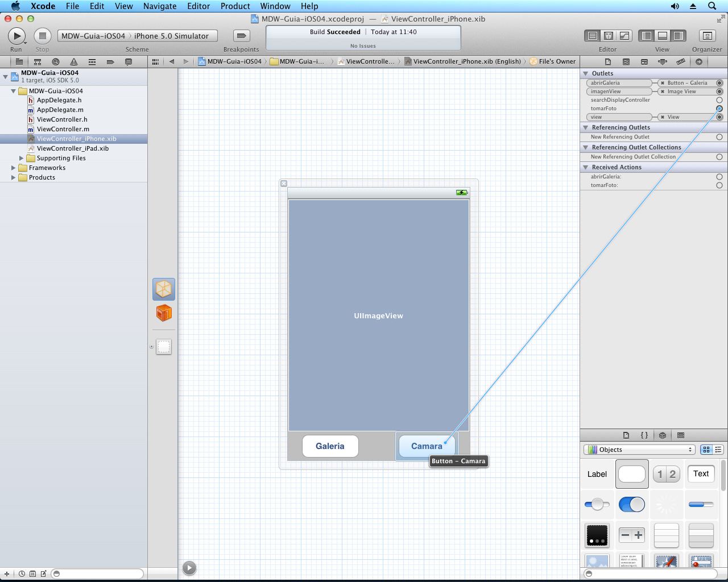728x582 pixels.
Task: Switch the object library to list view
Action: tap(718, 450)
